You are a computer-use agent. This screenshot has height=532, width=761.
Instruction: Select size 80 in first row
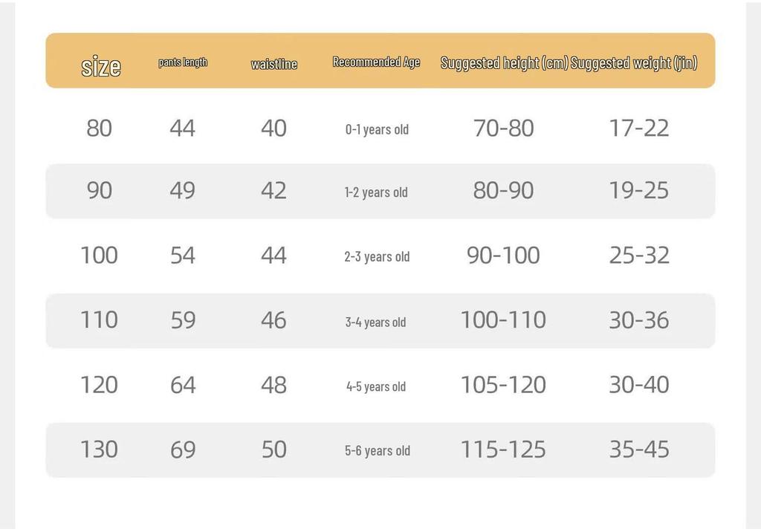[x=99, y=129]
